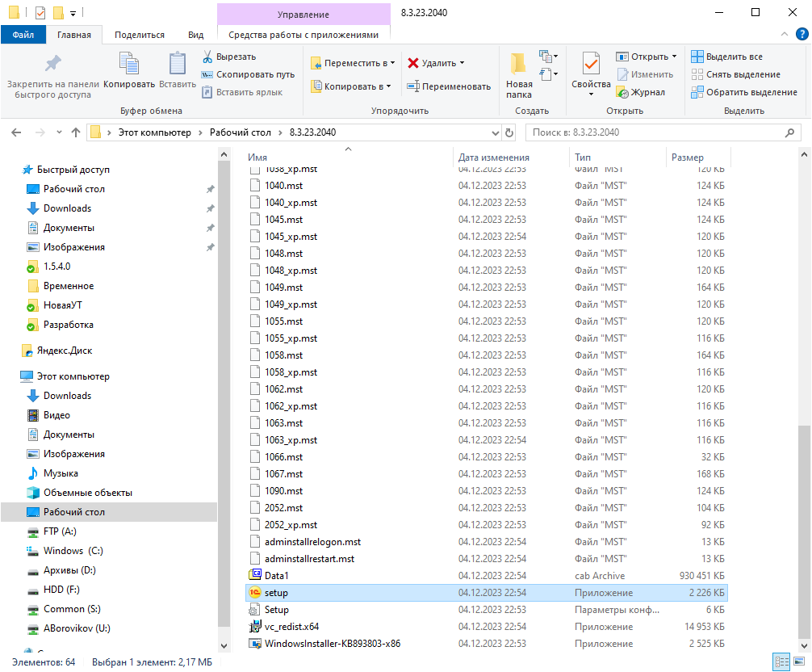Viewport: 812px width, 672px height.
Task: Create a new folder (Новая папка)
Action: click(x=519, y=75)
